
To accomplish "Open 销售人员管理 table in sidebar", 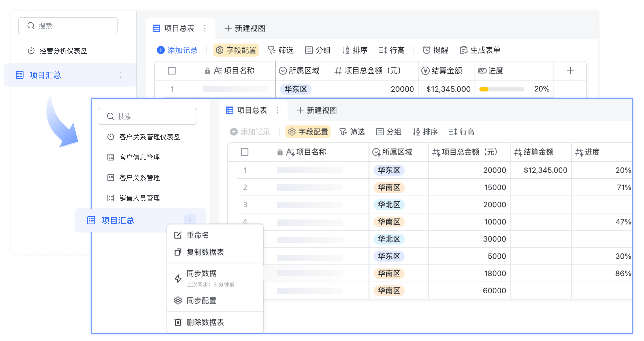I will pyautogui.click(x=134, y=198).
